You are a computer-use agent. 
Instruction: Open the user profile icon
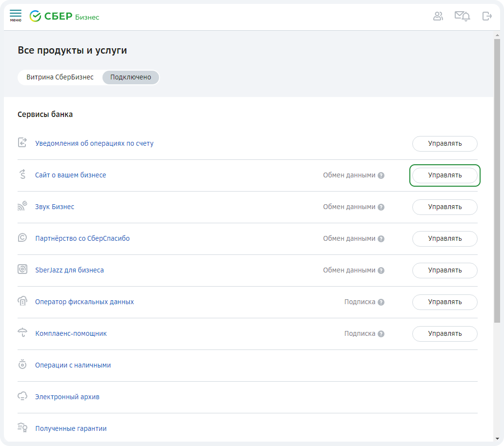[438, 16]
